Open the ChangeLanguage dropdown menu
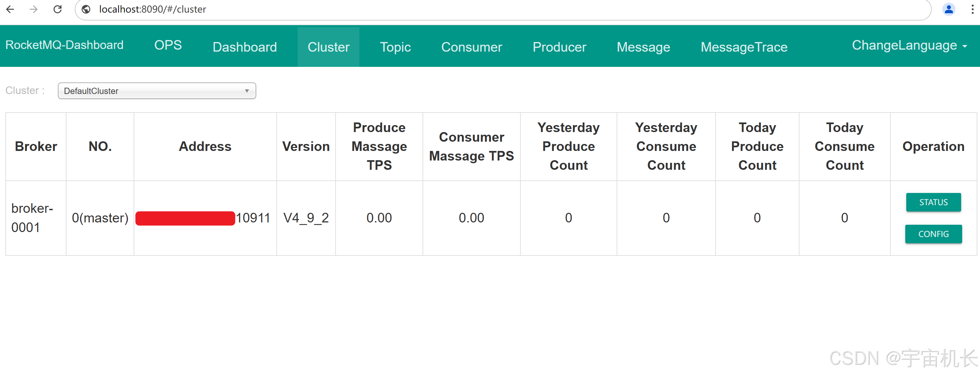The width and height of the screenshot is (980, 375). [x=909, y=45]
